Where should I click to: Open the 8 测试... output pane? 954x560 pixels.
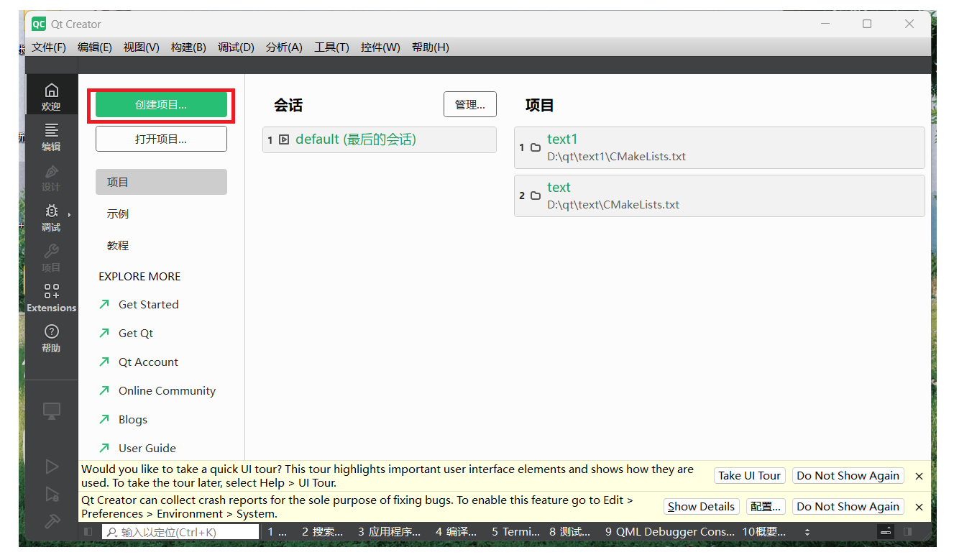(x=569, y=532)
